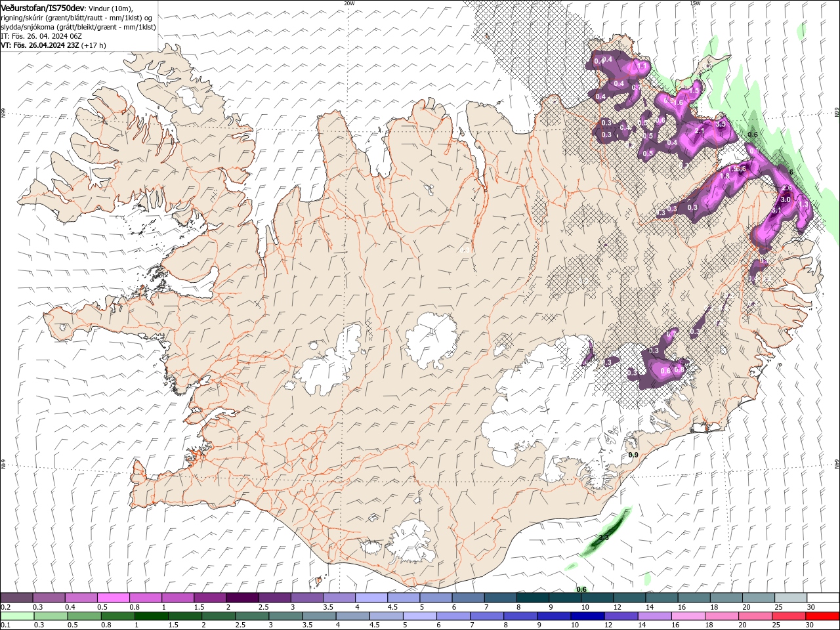
Task: Click the pale grey swatch starting at 25 in the upper legend
Action: (790, 598)
